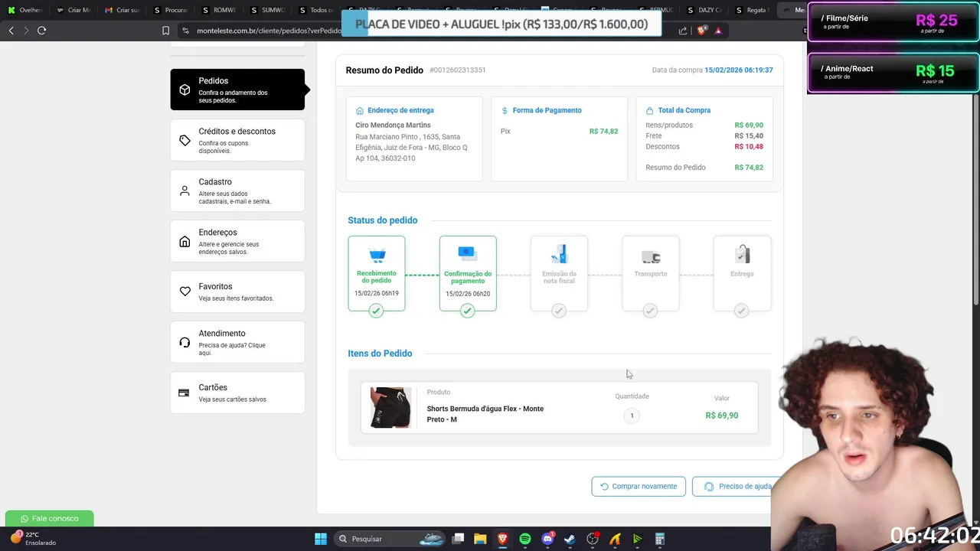Switch to the Criar sua Gmail tab
The width and height of the screenshot is (980, 551).
[x=122, y=10]
